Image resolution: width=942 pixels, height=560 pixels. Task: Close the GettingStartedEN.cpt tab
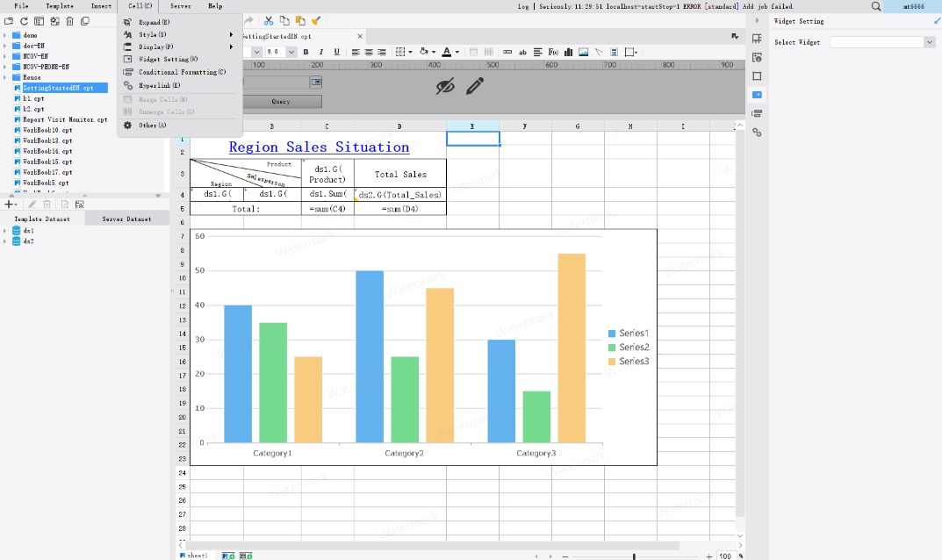pyautogui.click(x=360, y=37)
